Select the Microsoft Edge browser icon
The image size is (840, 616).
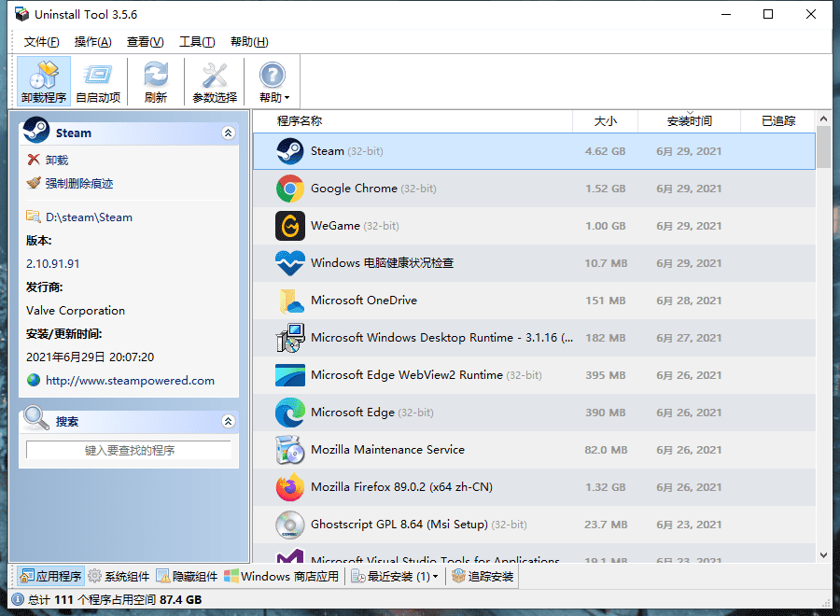tap(290, 413)
